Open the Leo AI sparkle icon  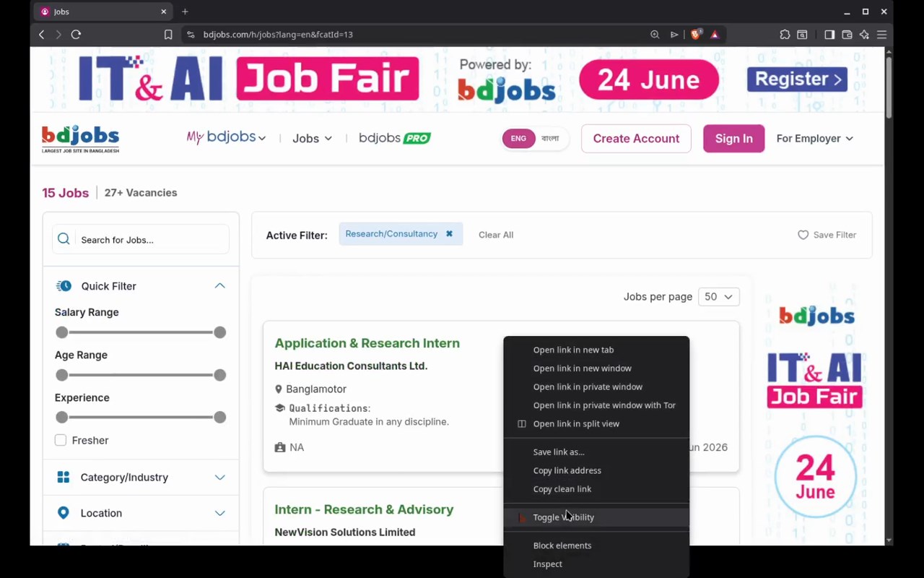(864, 34)
